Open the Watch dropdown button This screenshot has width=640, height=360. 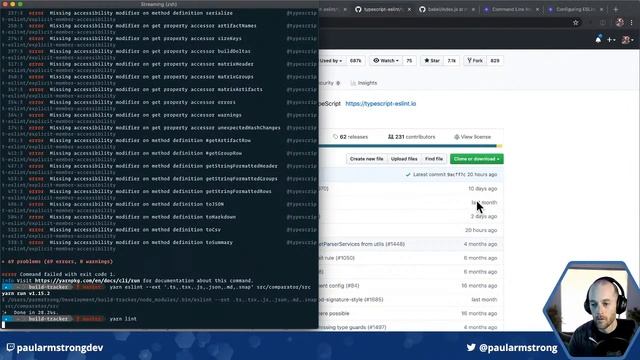pyautogui.click(x=386, y=60)
